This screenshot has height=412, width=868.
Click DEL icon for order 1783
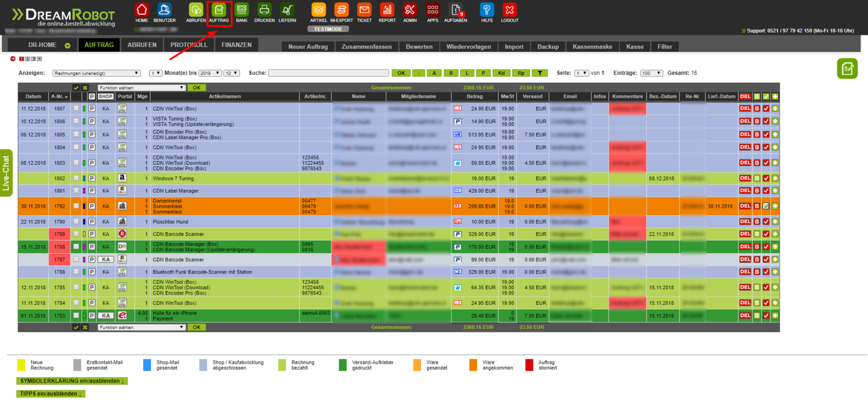click(745, 315)
